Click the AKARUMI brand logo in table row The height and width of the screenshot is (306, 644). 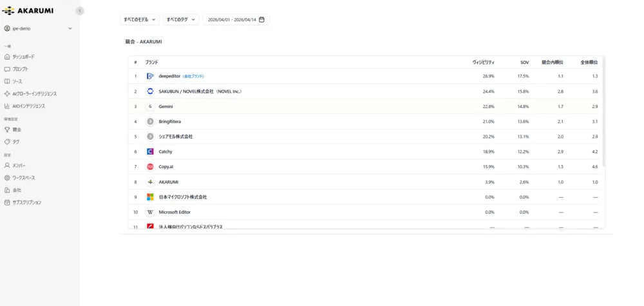(x=150, y=182)
